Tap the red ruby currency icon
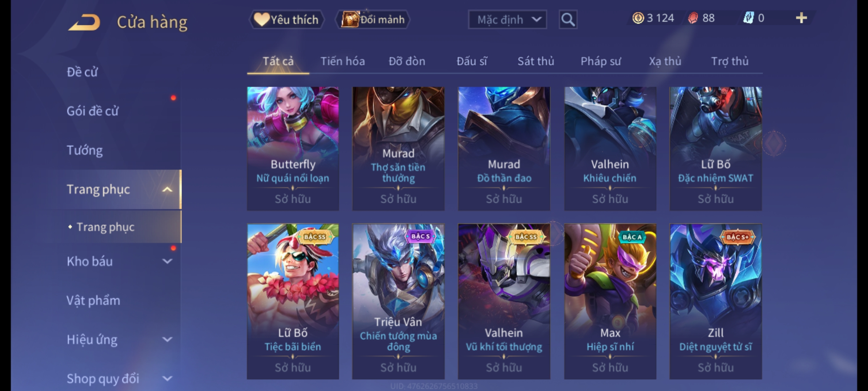 [693, 18]
